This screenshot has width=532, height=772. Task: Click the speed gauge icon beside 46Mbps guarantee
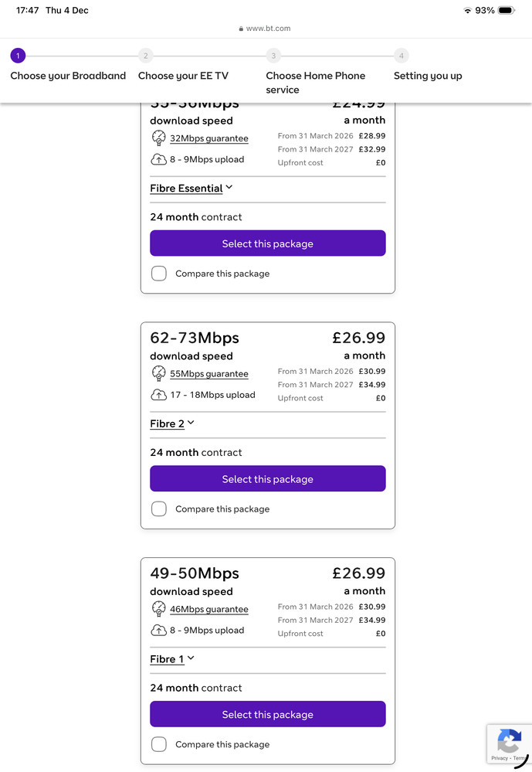pos(158,609)
